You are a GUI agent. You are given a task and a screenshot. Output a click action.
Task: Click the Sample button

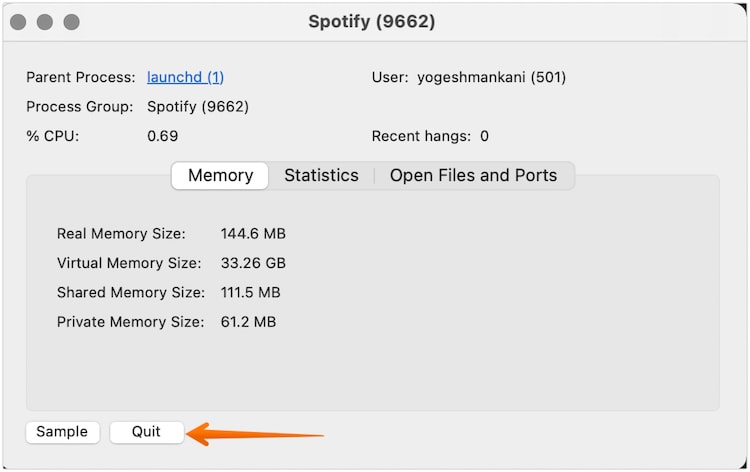(63, 432)
